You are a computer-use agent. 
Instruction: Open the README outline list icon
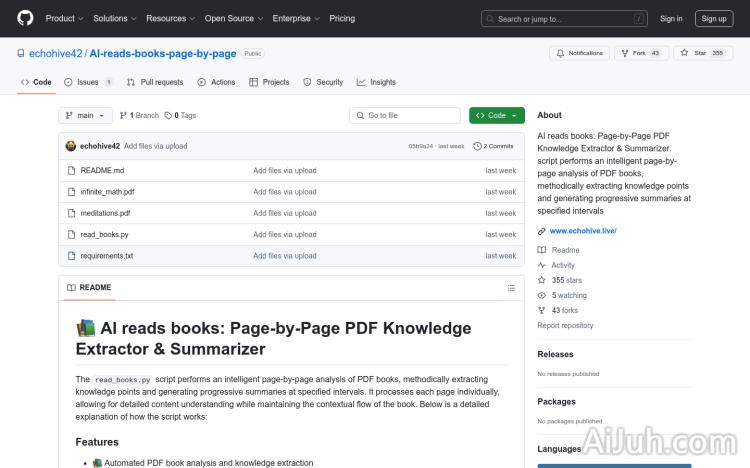pyautogui.click(x=511, y=288)
